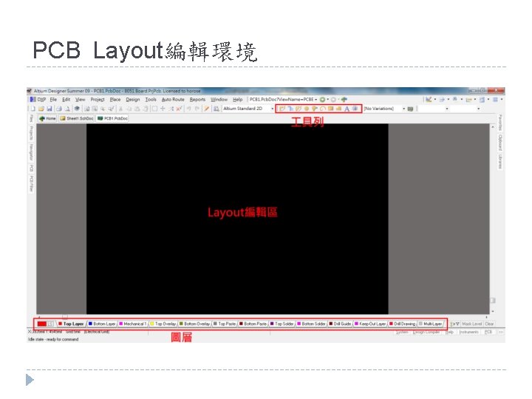This screenshot has width=532, height=399.
Task: Click the Mask Level button
Action: point(472,324)
